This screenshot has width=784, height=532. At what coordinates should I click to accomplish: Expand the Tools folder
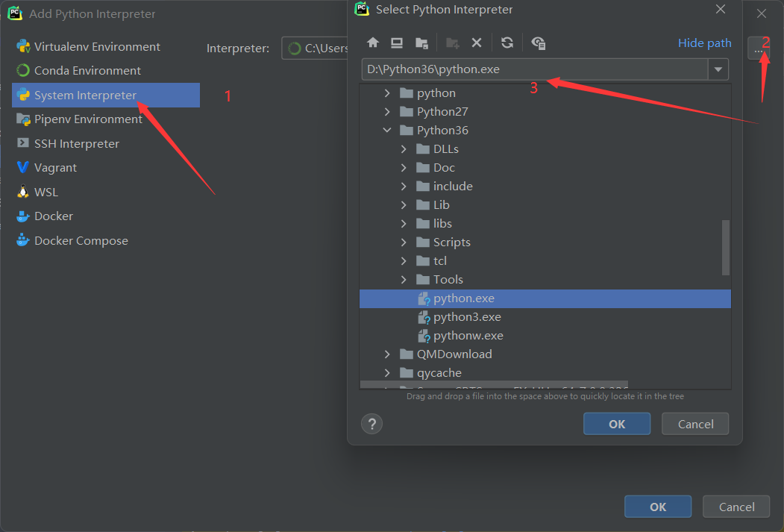(x=404, y=280)
